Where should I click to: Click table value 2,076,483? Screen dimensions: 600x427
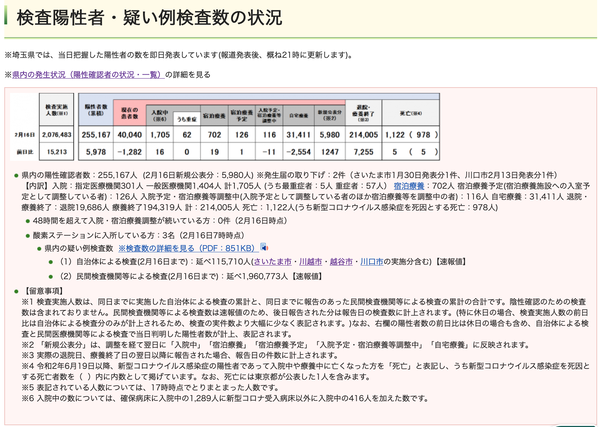click(57, 135)
